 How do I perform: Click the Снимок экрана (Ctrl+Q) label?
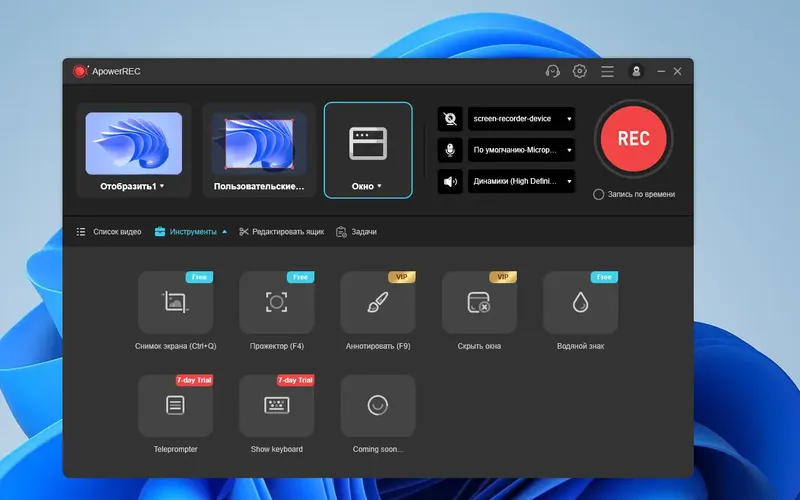pos(176,346)
